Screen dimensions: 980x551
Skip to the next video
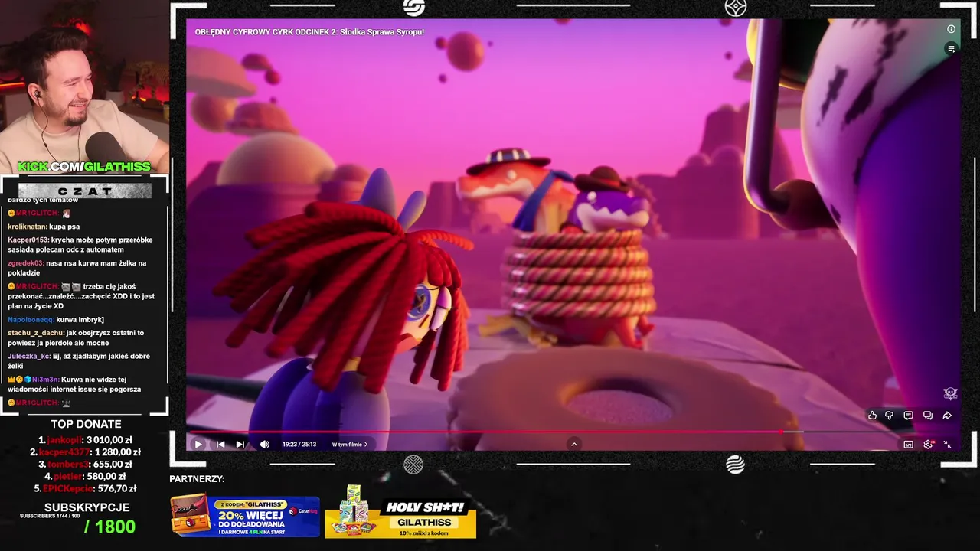click(240, 444)
